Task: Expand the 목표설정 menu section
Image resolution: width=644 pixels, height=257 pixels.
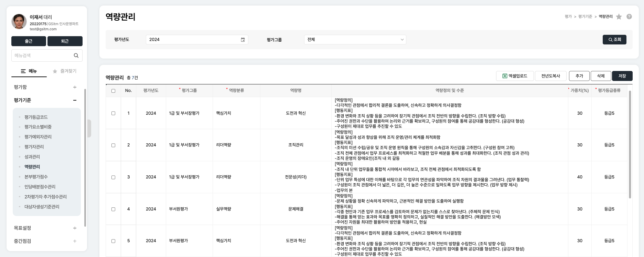Action: 75,228
